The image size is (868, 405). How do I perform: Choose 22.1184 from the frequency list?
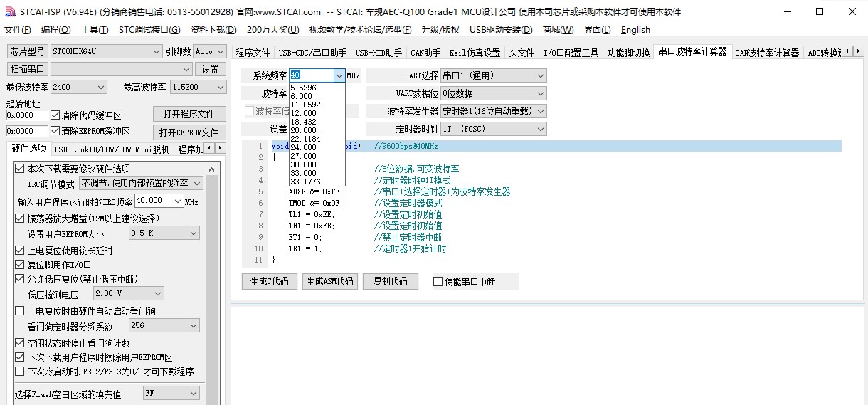[x=305, y=139]
